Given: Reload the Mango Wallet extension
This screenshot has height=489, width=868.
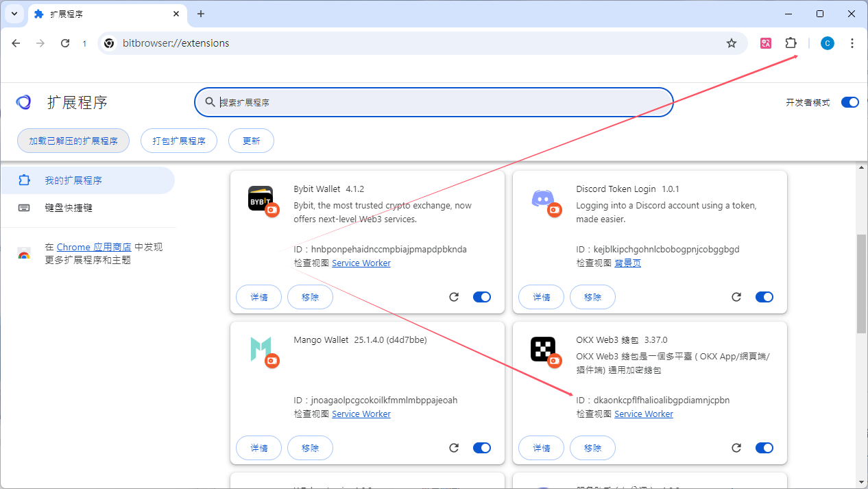Looking at the screenshot, I should point(454,448).
